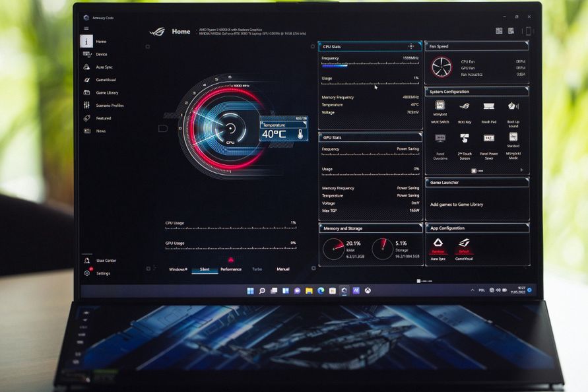Click Add games to Game Library
This screenshot has height=392, width=588.
[x=457, y=205]
